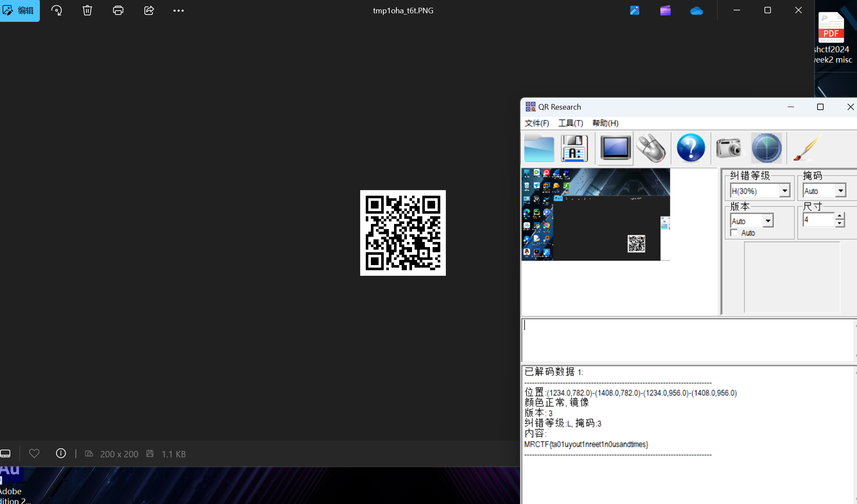Click the save floppy disk icon
Image resolution: width=857 pixels, height=504 pixels.
click(574, 148)
